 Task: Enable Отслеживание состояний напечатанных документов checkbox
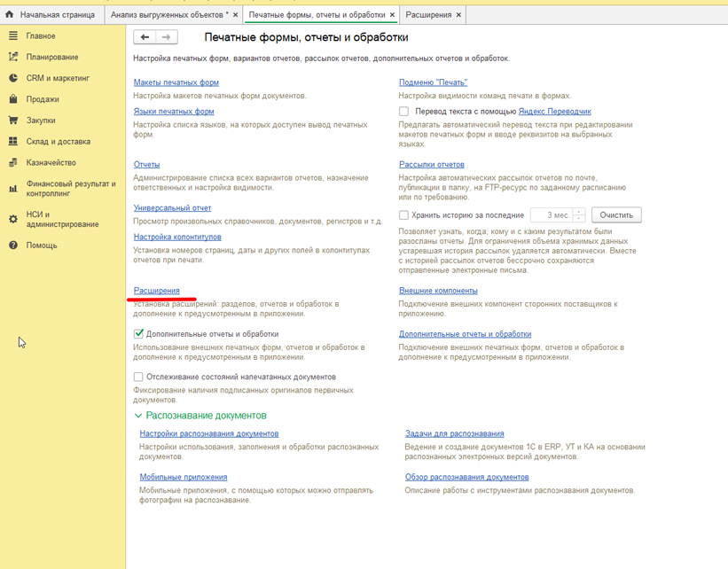click(138, 377)
